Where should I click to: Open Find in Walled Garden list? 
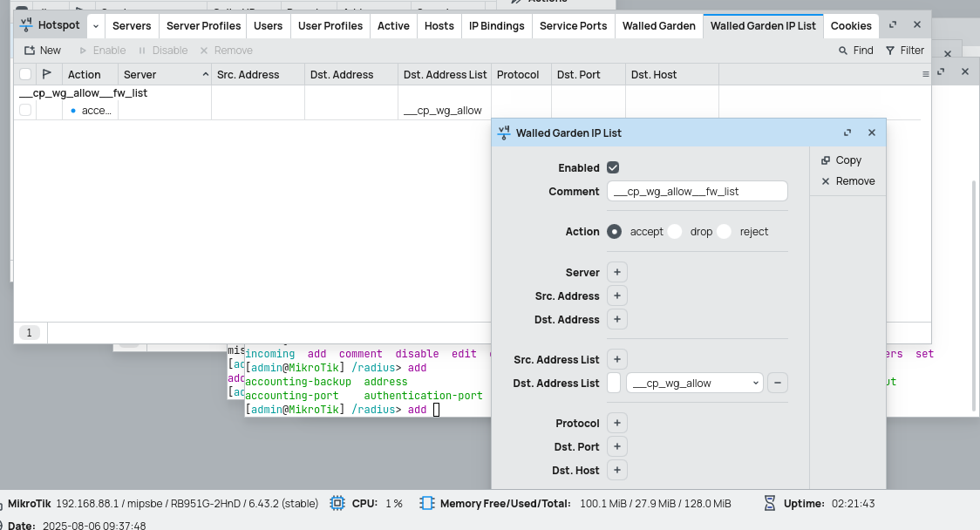[x=855, y=51]
